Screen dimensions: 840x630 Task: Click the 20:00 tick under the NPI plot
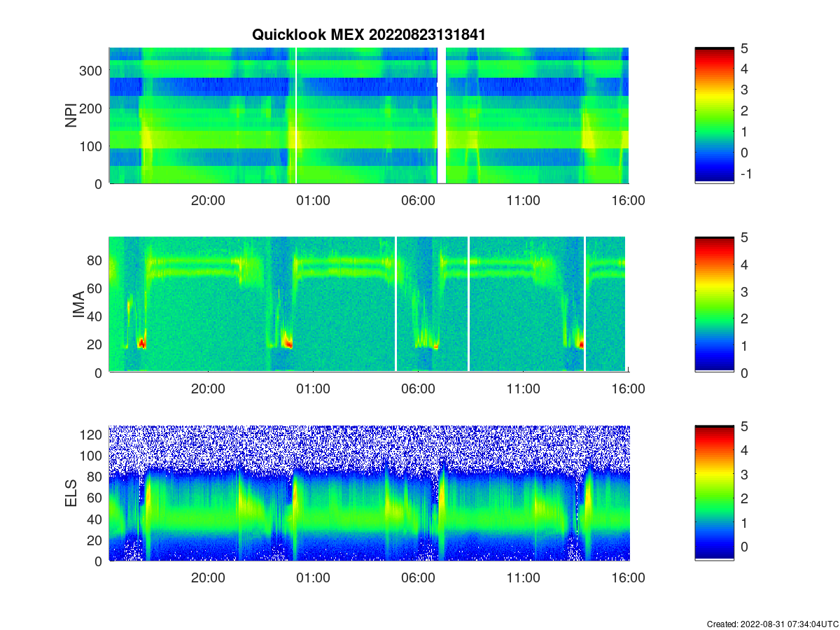click(x=208, y=200)
